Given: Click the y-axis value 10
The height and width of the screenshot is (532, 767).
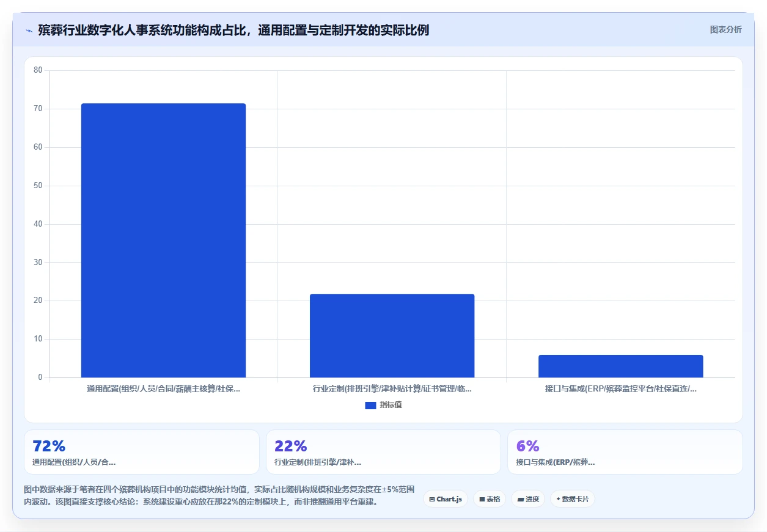Looking at the screenshot, I should [x=38, y=339].
